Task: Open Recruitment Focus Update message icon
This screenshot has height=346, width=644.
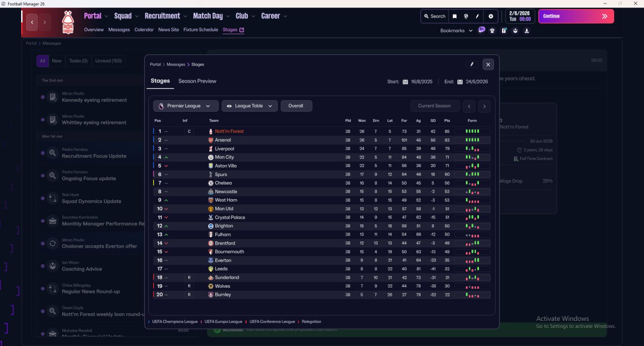Action: click(53, 153)
